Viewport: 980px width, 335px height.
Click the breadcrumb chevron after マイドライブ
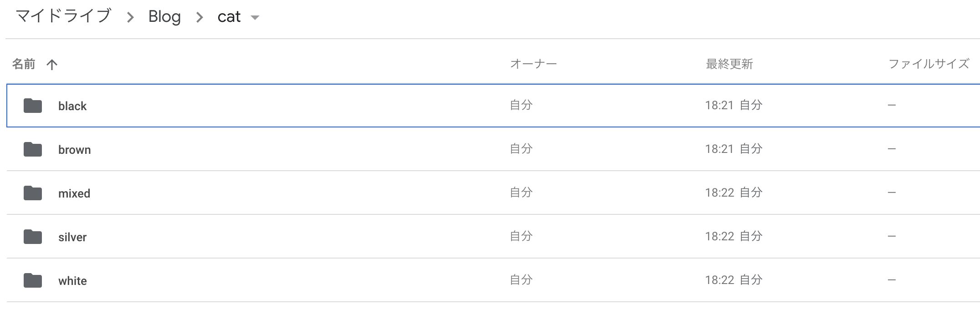tap(131, 18)
